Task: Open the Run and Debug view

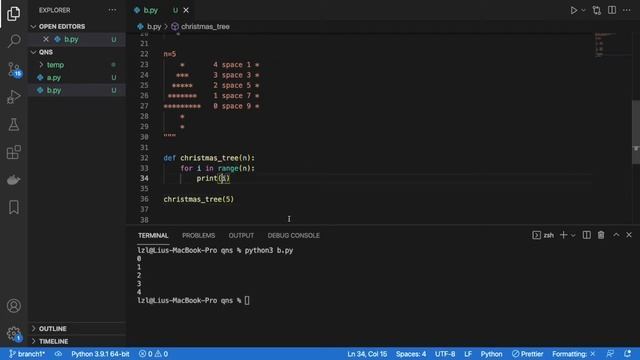Action: (x=13, y=97)
